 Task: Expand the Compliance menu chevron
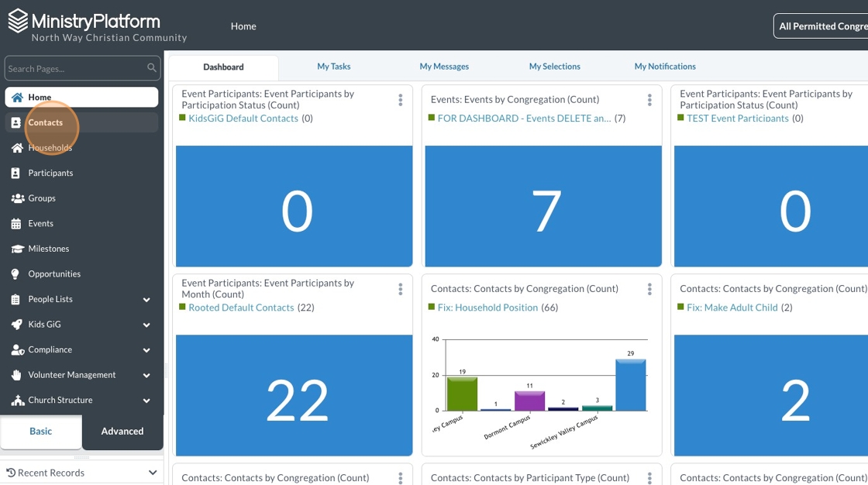pos(146,350)
